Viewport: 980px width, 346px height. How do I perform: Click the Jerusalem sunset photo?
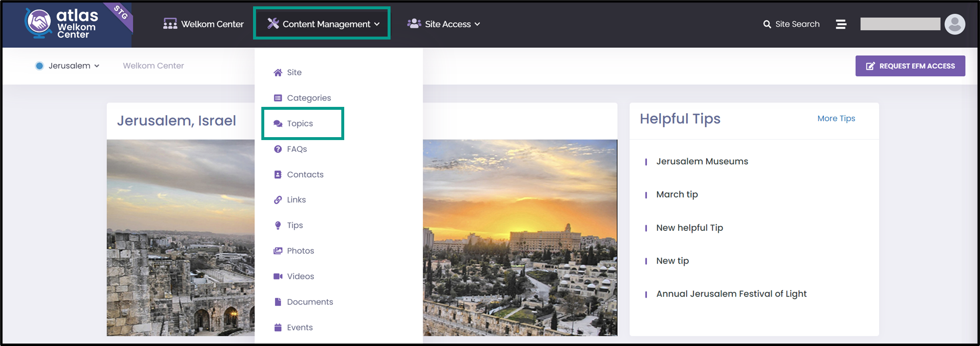(520, 238)
